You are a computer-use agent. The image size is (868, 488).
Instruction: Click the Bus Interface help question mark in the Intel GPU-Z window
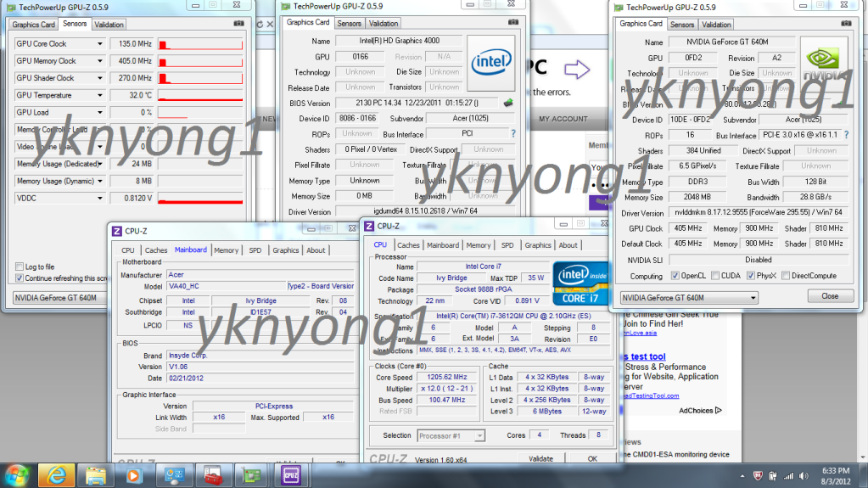pyautogui.click(x=513, y=133)
